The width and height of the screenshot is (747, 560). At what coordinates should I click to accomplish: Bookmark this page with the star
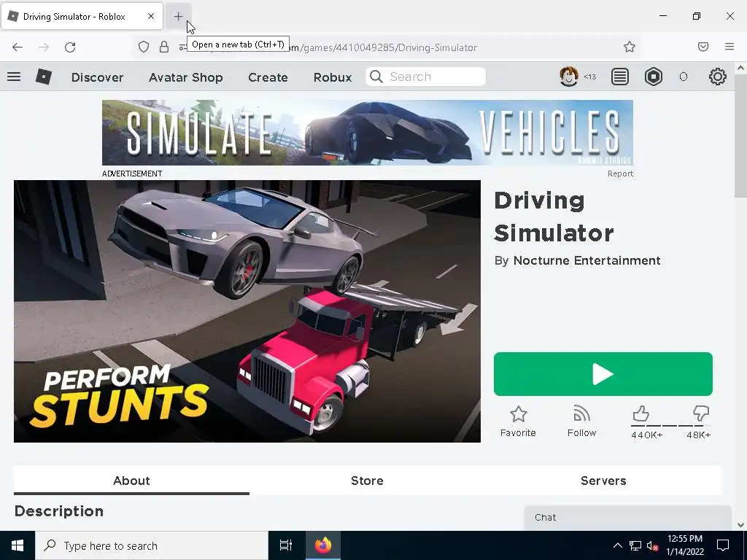[x=630, y=47]
